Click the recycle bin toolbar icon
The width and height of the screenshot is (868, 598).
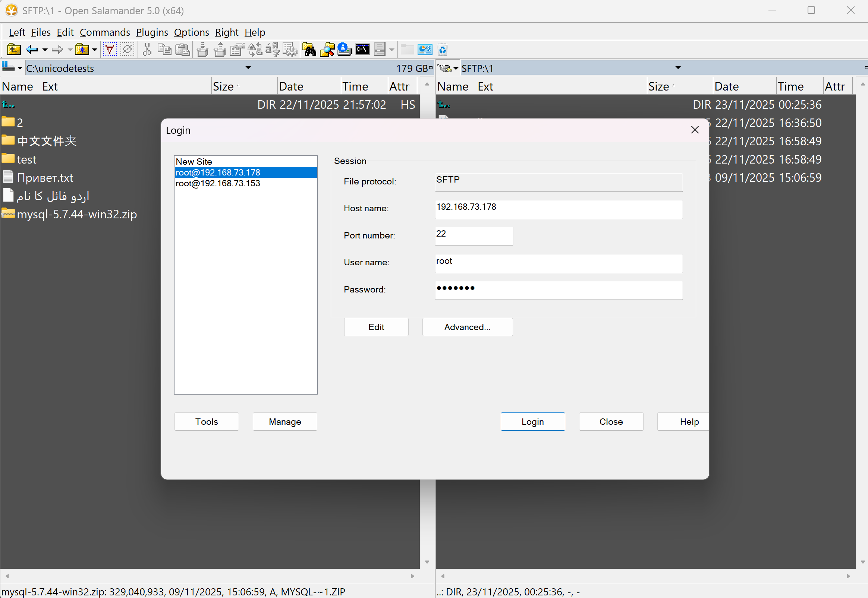click(x=442, y=49)
